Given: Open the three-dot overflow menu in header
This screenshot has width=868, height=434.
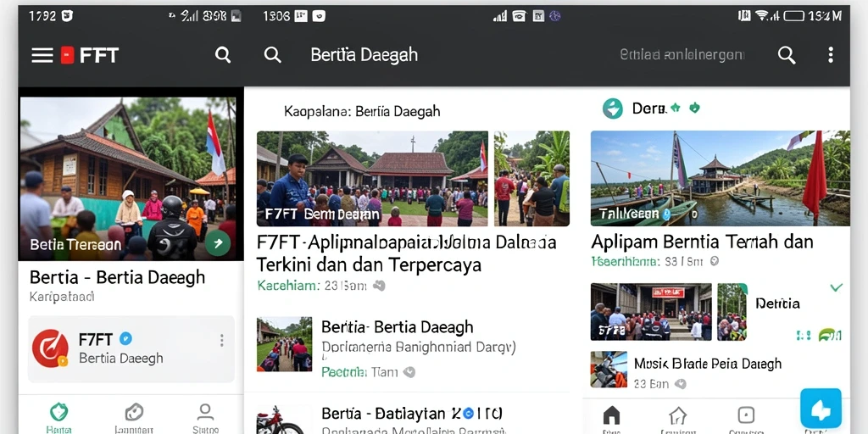Looking at the screenshot, I should click(831, 55).
